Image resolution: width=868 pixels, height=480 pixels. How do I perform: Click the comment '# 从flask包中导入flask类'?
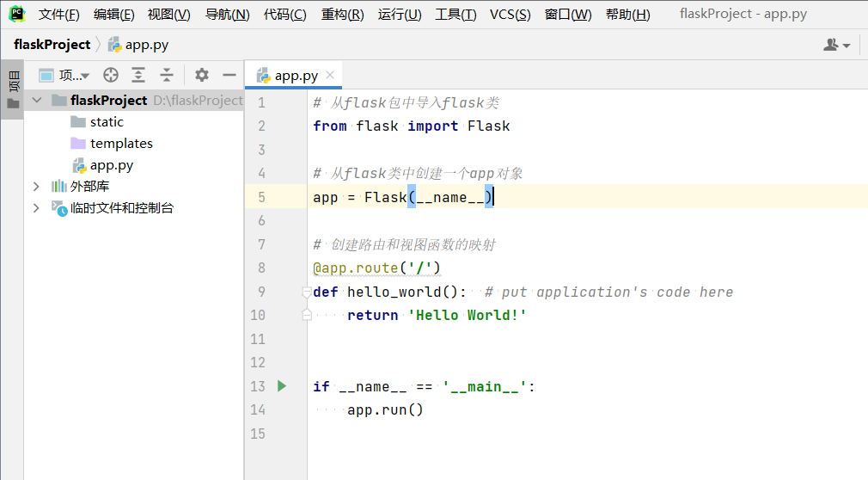(x=406, y=102)
